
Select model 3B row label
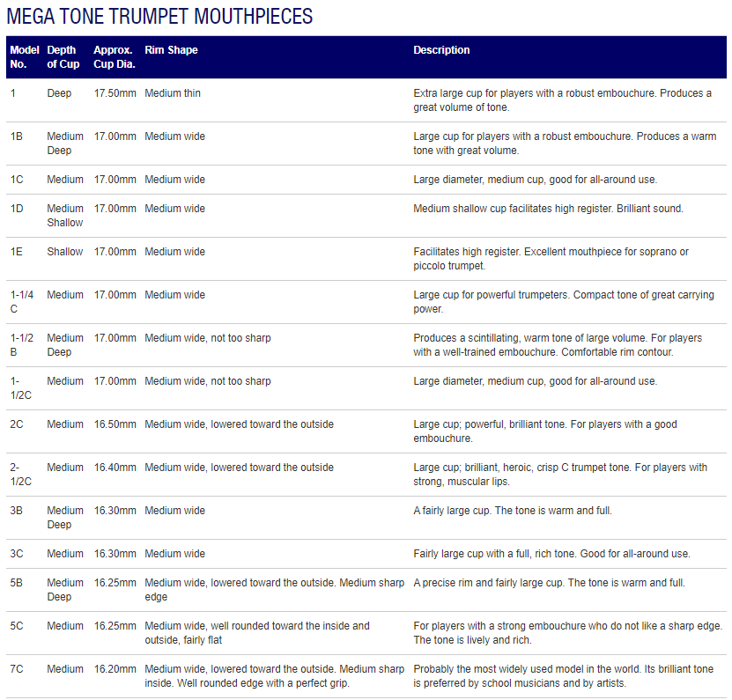pyautogui.click(x=17, y=511)
